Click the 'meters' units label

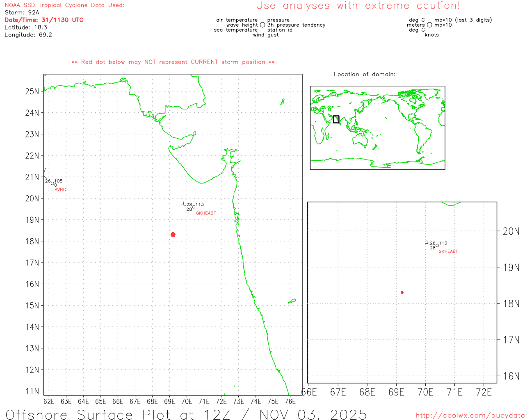click(416, 25)
